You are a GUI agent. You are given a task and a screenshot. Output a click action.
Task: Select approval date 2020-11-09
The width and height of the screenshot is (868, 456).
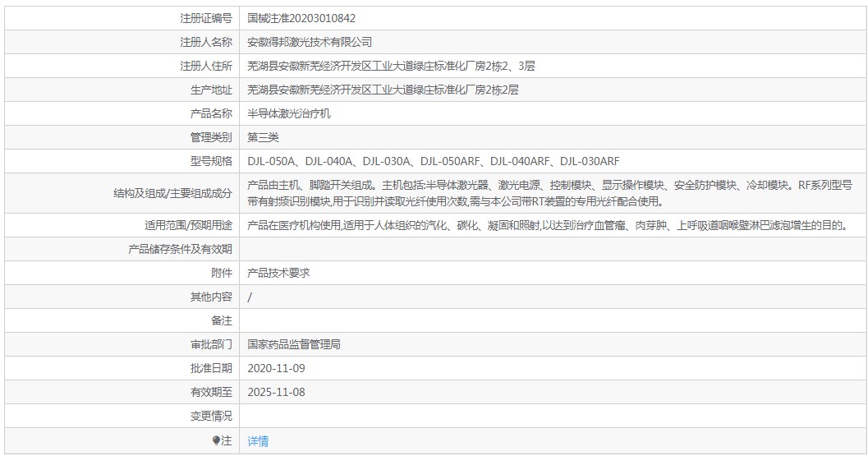tap(276, 368)
